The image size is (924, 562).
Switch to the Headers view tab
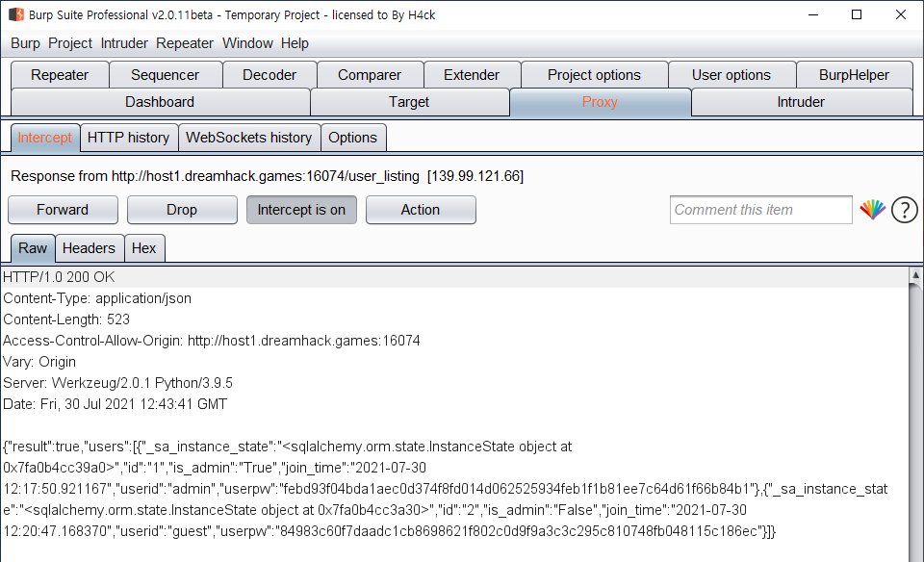click(89, 248)
